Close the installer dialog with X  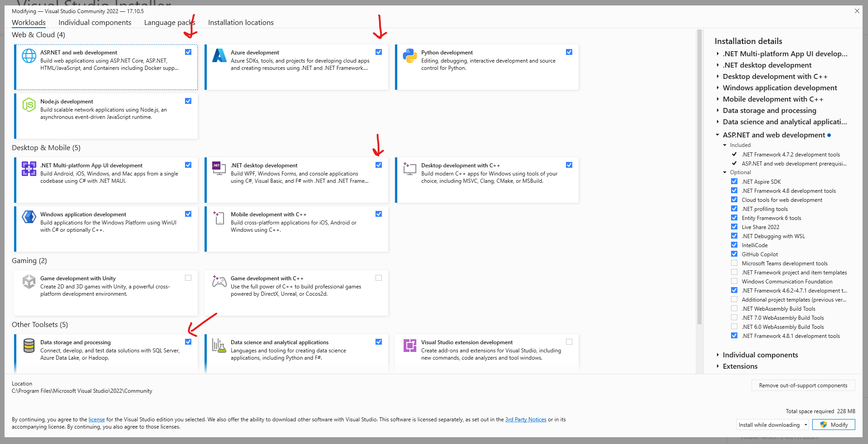[x=857, y=11]
